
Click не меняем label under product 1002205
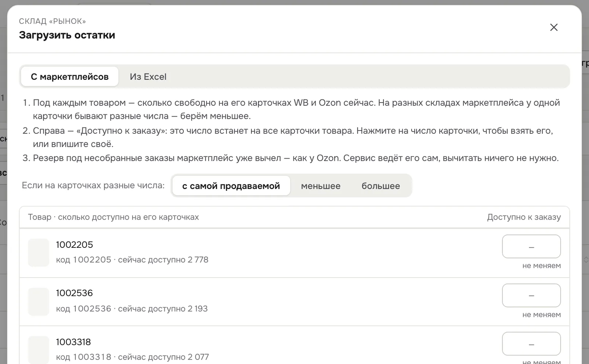pyautogui.click(x=542, y=265)
